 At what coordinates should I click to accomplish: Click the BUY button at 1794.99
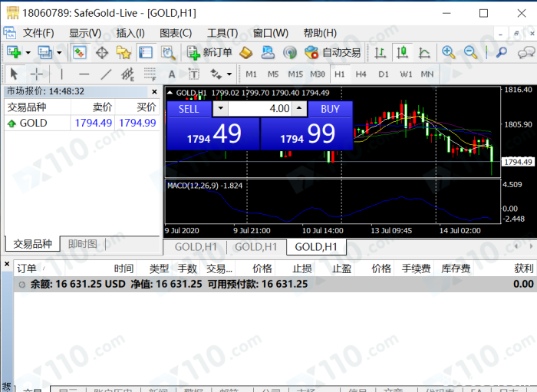point(307,133)
